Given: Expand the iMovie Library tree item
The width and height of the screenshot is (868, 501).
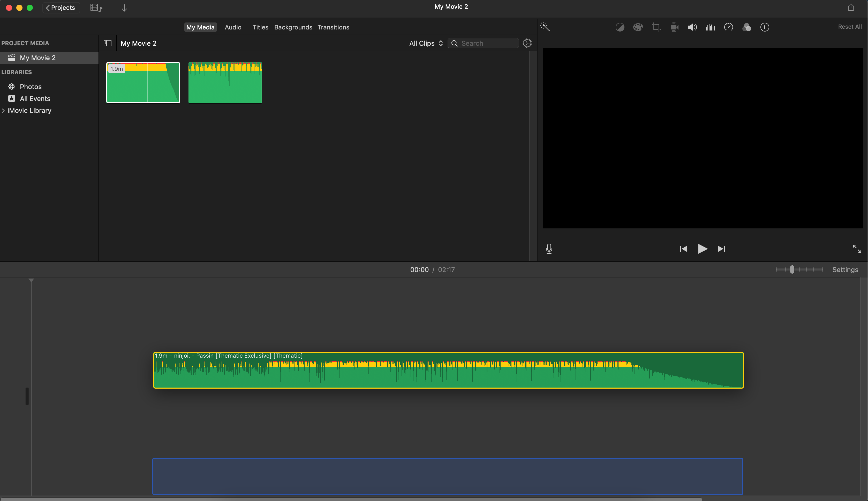Looking at the screenshot, I should (x=4, y=110).
